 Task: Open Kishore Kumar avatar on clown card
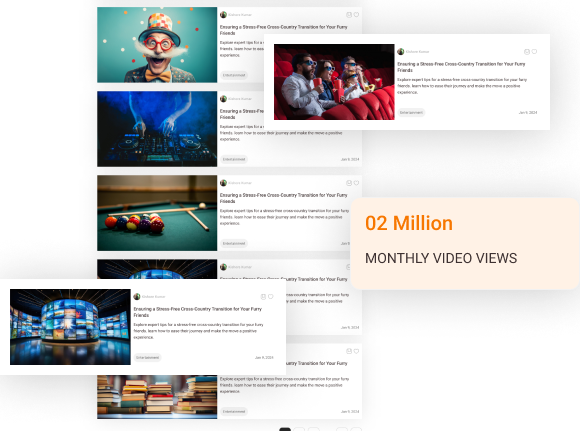pos(223,15)
